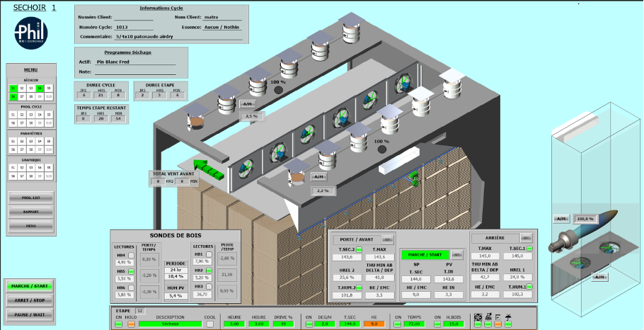Toggle the indicator below the fan icon

pyautogui.click(x=478, y=324)
